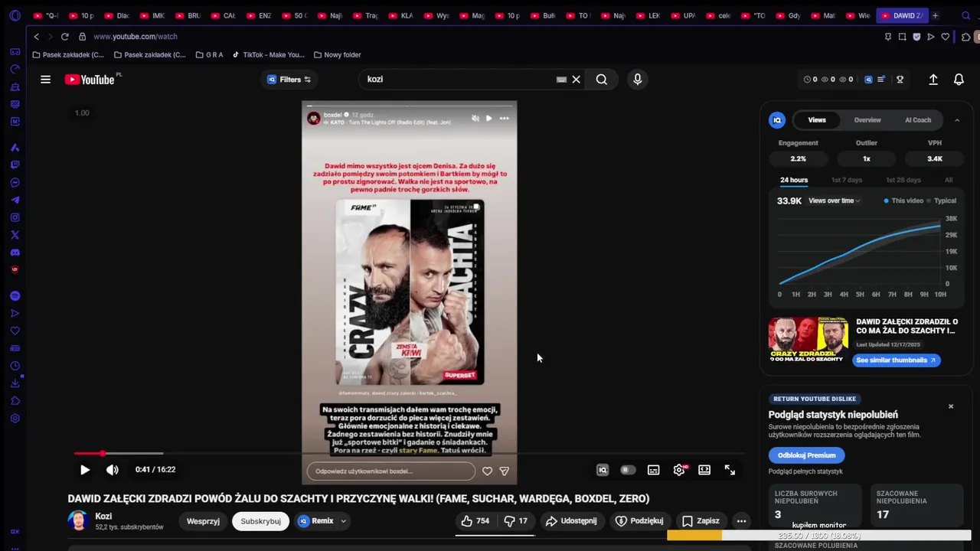Select the vidIQ Views tab
Viewport: 980px width, 551px height.
817,120
